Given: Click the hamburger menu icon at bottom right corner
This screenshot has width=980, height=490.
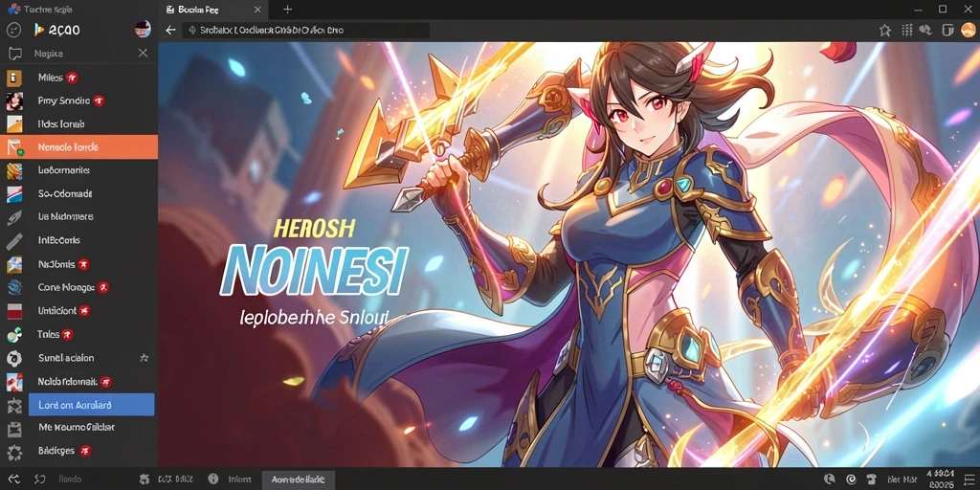Looking at the screenshot, I should (969, 480).
